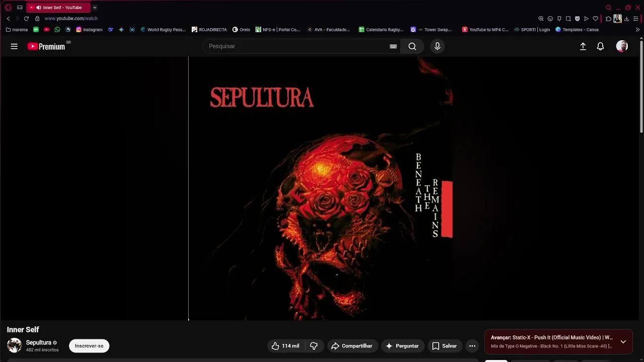
Task: Share the video via Compartilhar
Action: tap(352, 346)
